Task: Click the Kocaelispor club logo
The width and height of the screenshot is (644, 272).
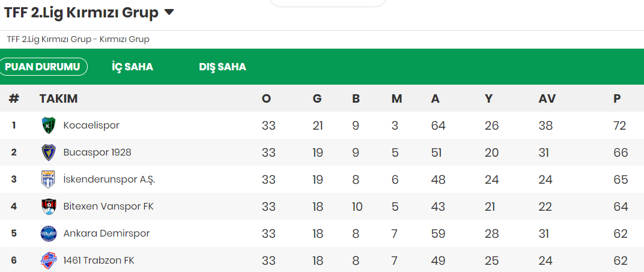Action: coord(48,125)
